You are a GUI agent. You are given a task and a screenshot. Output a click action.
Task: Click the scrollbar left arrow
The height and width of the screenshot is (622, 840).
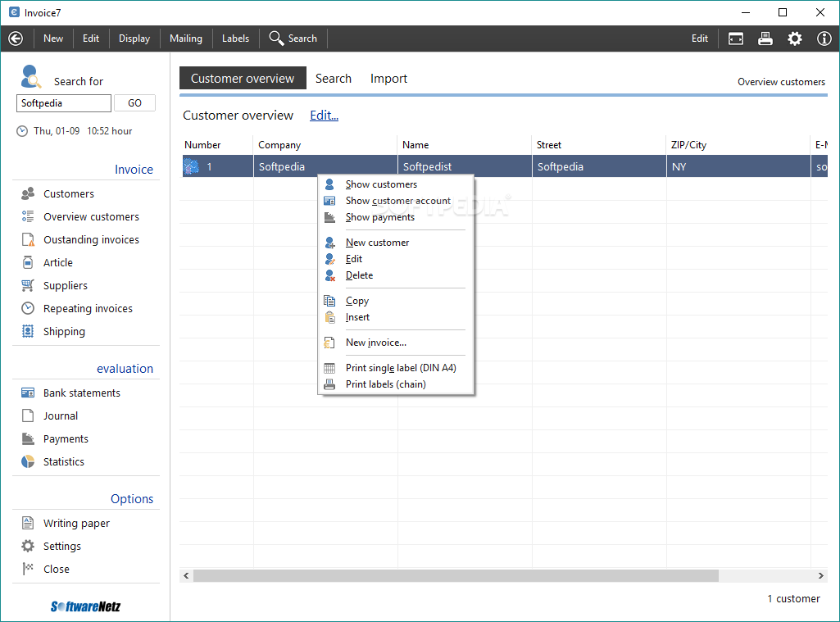pyautogui.click(x=186, y=575)
